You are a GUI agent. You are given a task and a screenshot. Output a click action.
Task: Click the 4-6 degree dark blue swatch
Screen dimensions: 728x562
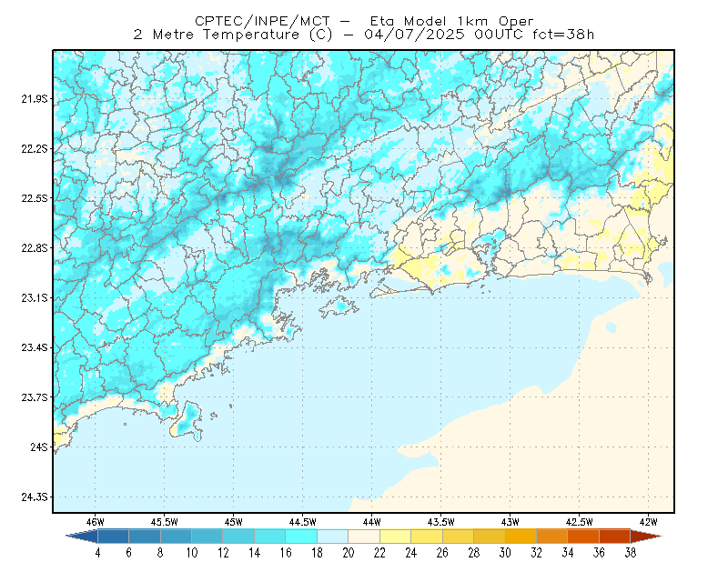113,537
